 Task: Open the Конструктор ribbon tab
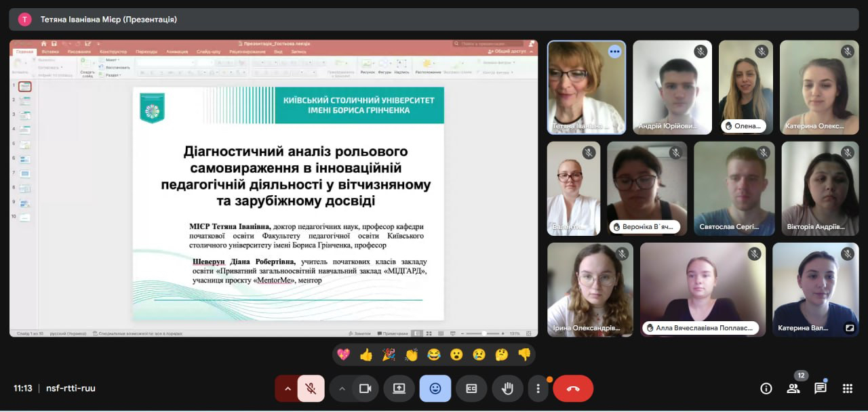(113, 52)
